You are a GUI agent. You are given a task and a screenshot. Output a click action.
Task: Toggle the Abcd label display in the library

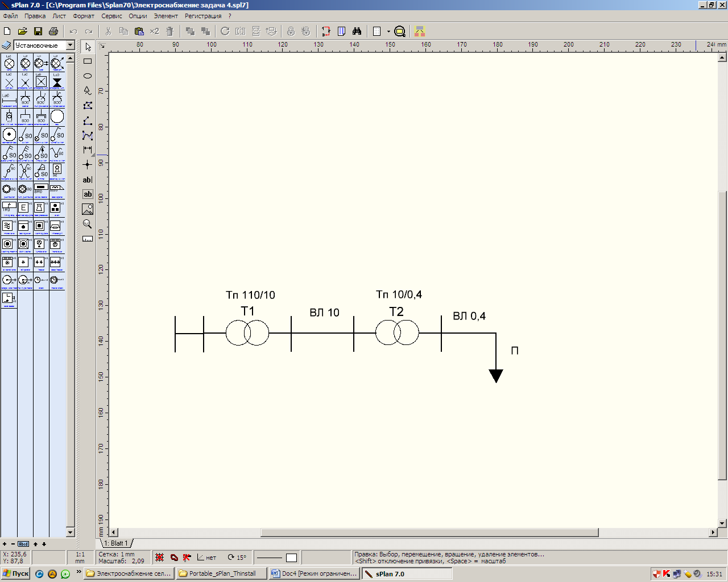(x=23, y=544)
